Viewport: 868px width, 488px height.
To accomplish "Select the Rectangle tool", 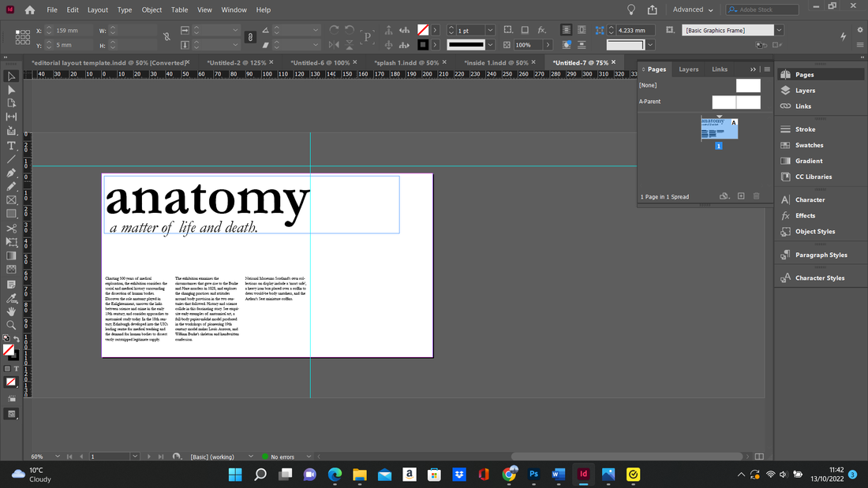I will coord(11,214).
